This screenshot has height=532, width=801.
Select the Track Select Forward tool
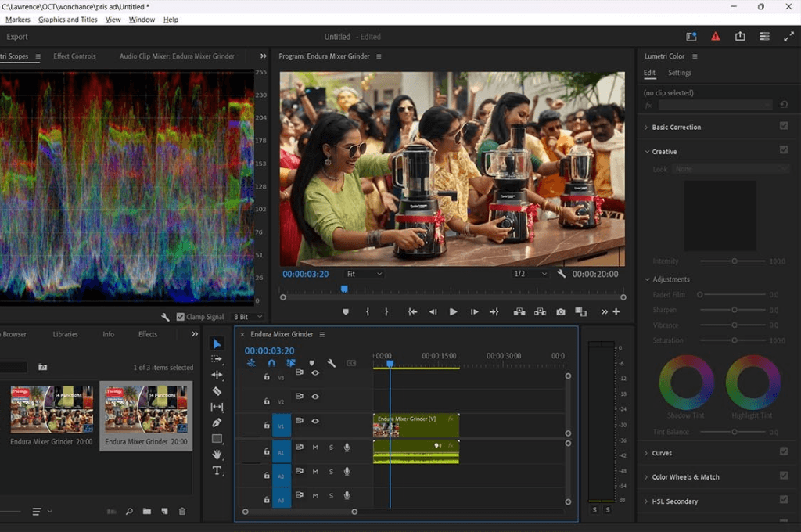(x=217, y=359)
